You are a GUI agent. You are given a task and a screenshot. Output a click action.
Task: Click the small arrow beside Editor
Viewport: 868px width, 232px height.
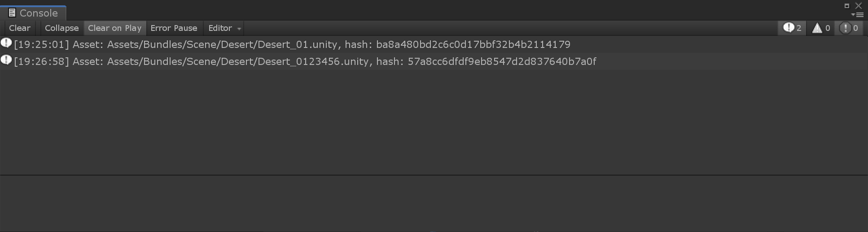click(239, 29)
